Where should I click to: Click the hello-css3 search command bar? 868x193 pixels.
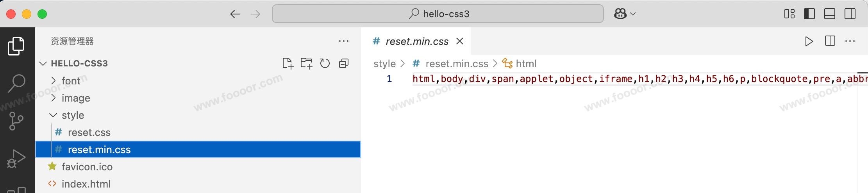438,14
